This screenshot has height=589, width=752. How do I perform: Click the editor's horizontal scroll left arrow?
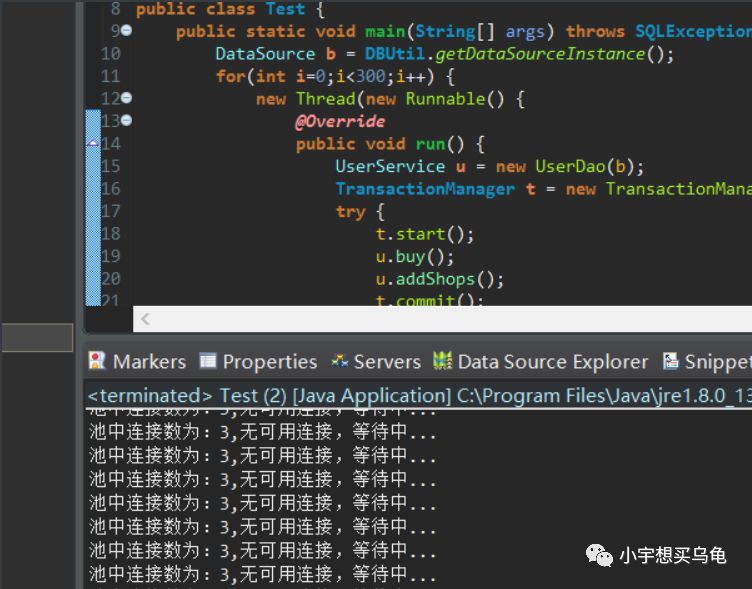tap(145, 319)
